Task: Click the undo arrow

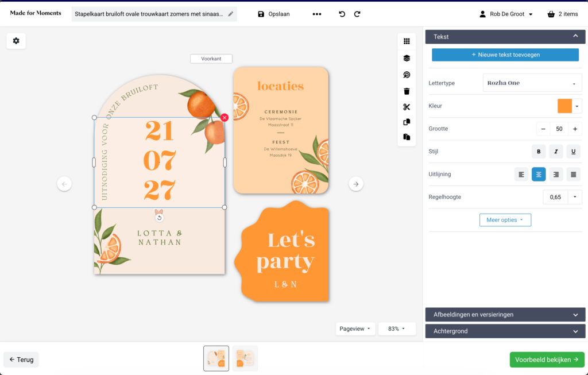Action: (x=342, y=14)
